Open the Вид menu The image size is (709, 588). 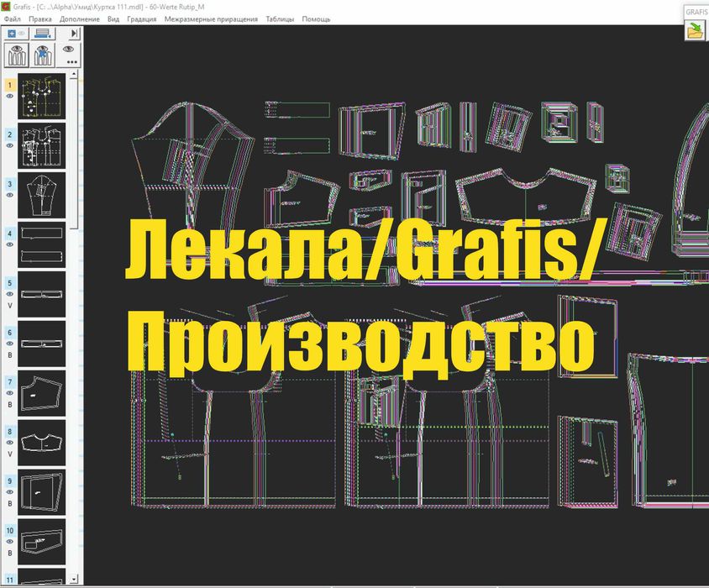113,19
